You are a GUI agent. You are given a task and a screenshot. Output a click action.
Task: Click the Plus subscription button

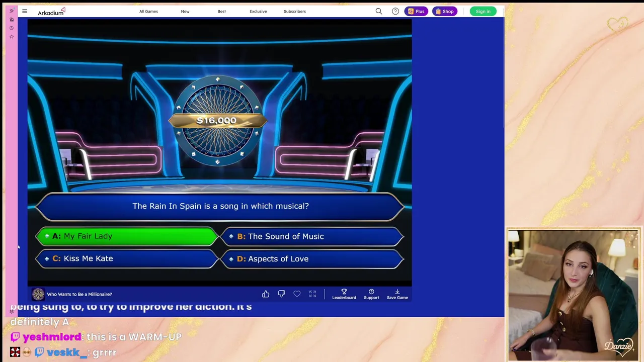tap(416, 11)
